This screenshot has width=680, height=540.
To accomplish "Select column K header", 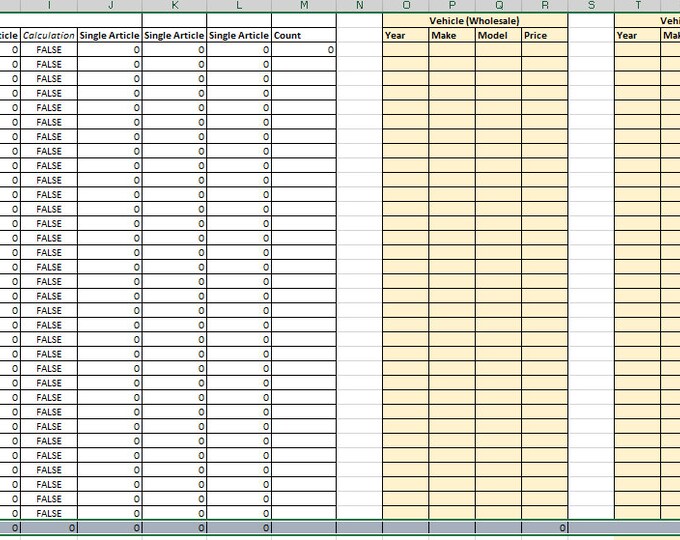I will (x=174, y=5).
